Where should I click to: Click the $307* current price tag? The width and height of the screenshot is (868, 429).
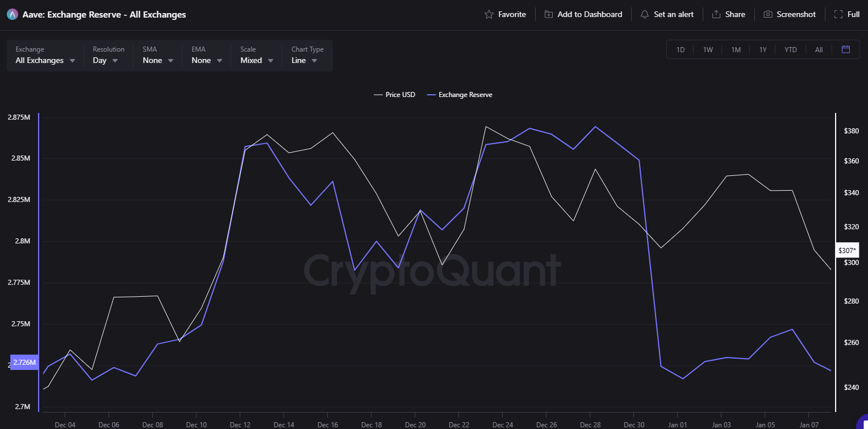tap(848, 250)
